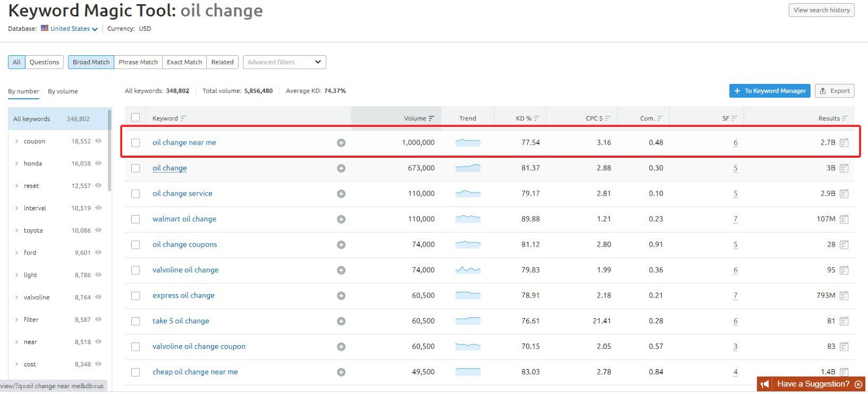
Task: Expand the ford keyword group
Action: 16,253
